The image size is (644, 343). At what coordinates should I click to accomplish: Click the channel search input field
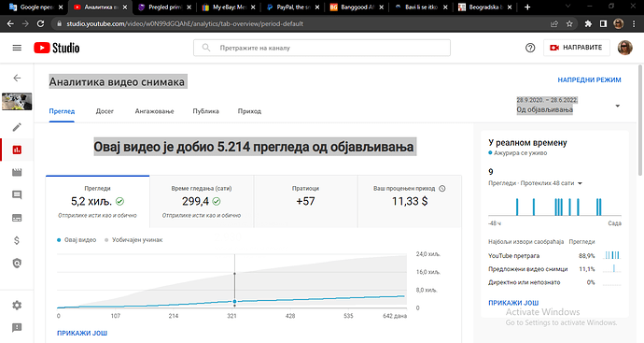pos(322,48)
